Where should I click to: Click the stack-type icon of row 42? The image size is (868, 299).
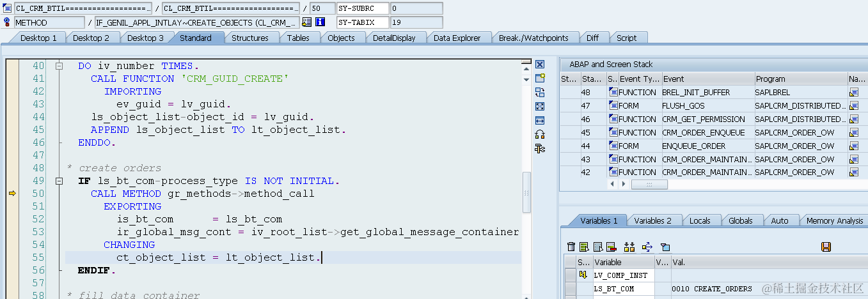pyautogui.click(x=613, y=172)
